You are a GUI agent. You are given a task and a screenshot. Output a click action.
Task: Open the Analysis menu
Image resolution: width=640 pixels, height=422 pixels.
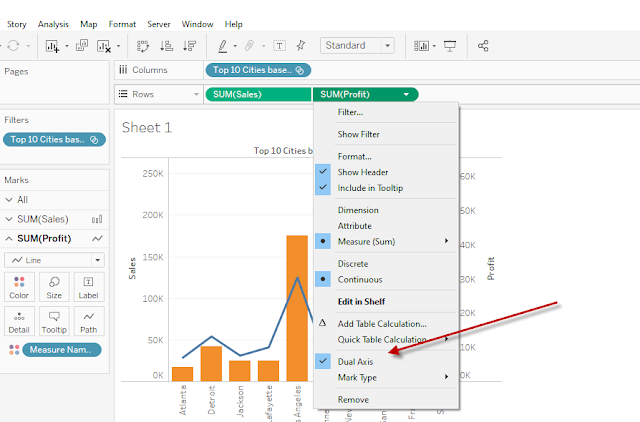(53, 24)
